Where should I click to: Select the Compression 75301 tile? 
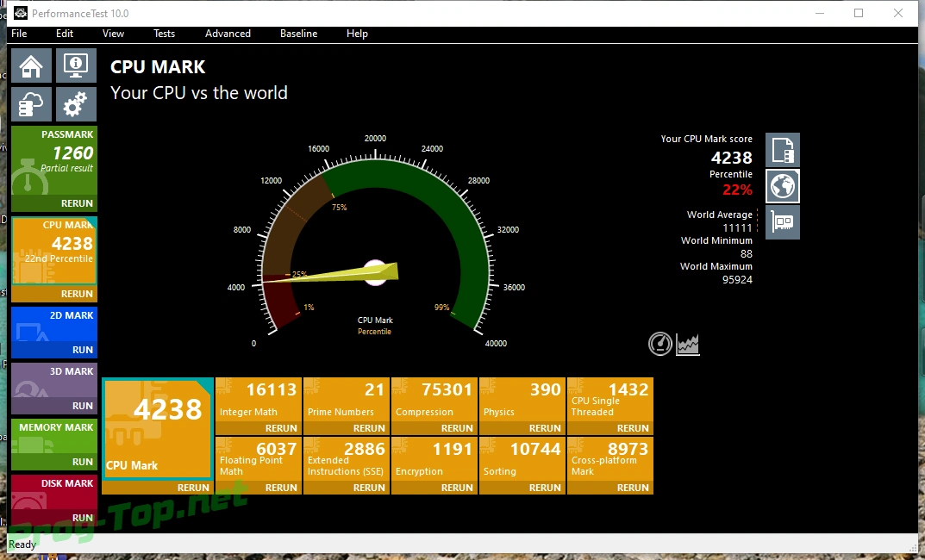(x=434, y=400)
